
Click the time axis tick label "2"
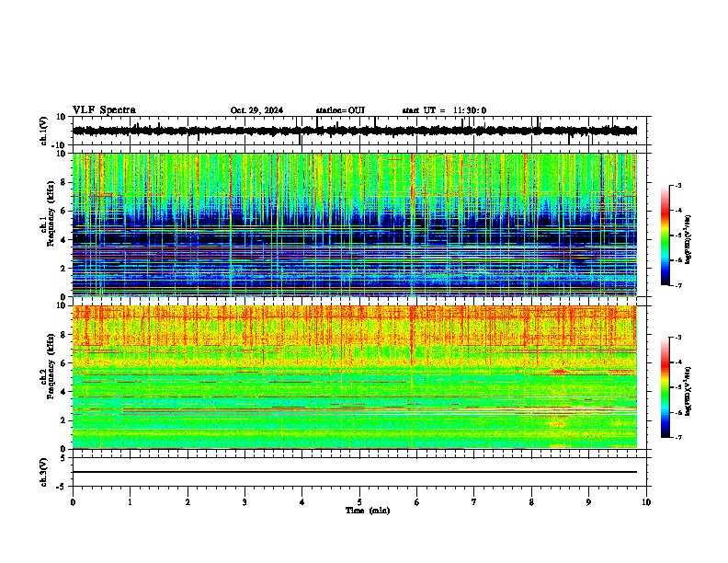point(188,502)
